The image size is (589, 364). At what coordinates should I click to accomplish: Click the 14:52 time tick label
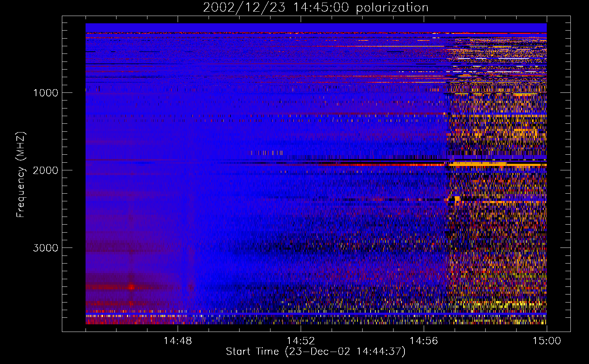(x=301, y=341)
